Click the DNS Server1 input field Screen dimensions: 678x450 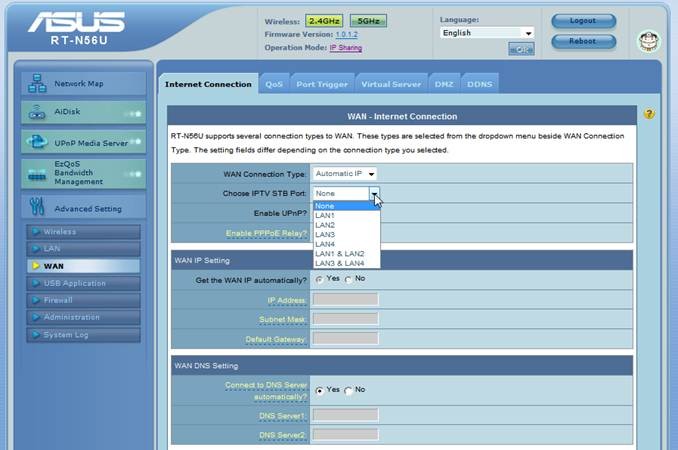pos(346,414)
